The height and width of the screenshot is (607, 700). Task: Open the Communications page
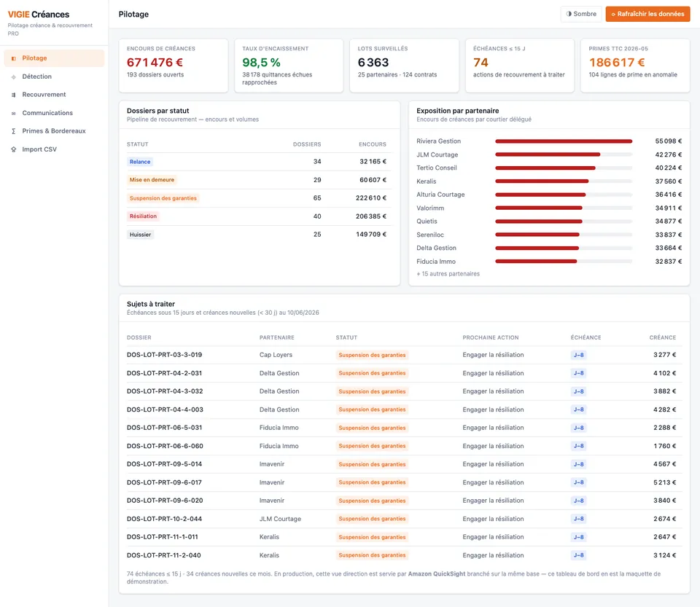54,113
